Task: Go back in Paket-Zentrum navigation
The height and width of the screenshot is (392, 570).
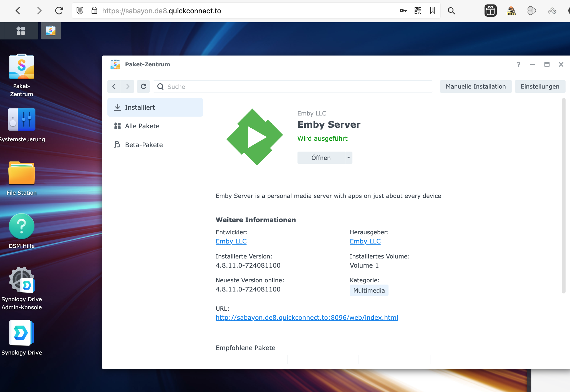Action: tap(114, 86)
